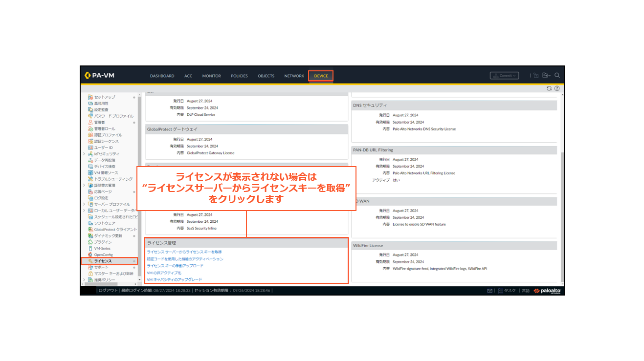Select the デバイス検疫 icon
Screen dimensions: 644x361
coord(90,167)
